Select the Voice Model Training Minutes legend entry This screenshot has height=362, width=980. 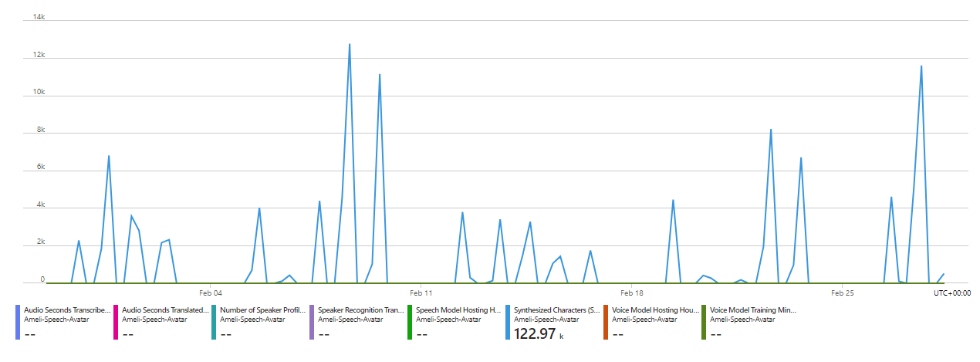749,322
